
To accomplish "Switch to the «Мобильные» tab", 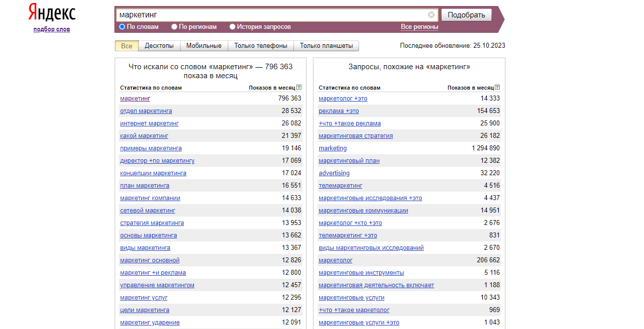I will [204, 46].
